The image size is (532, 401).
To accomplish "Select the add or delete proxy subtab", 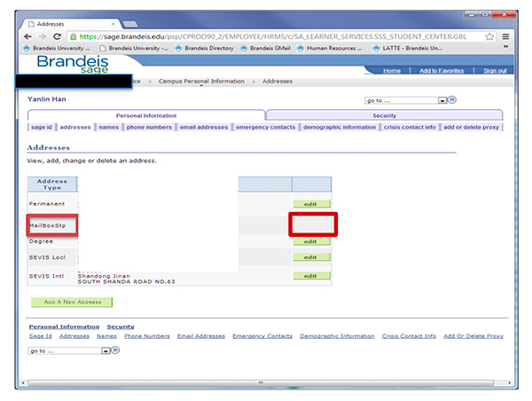I will tap(471, 127).
